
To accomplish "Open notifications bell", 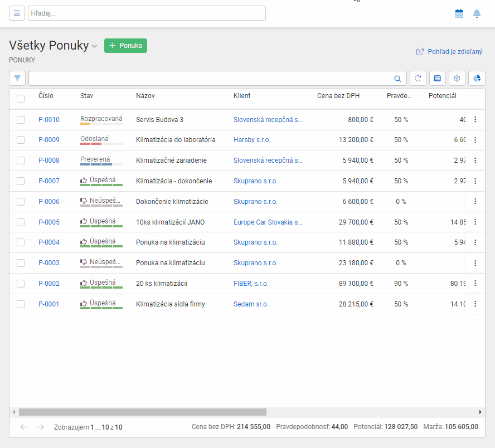I will [x=477, y=13].
